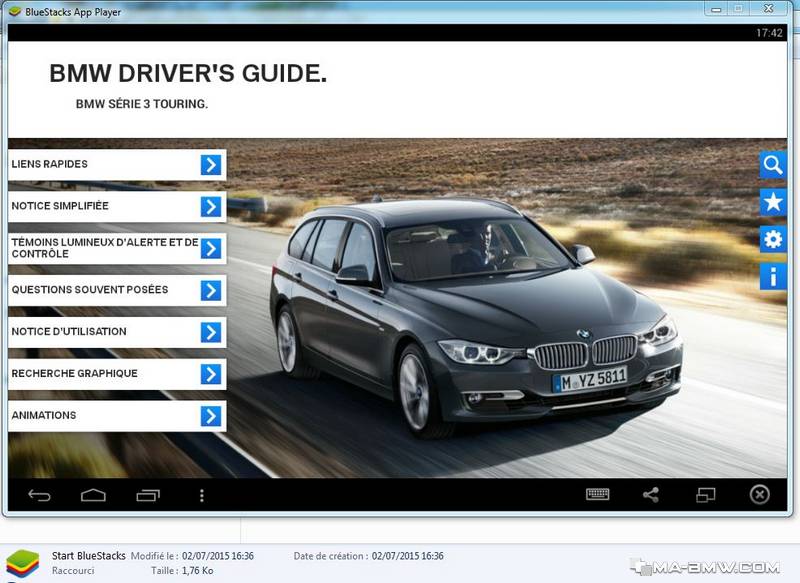Viewport: 800px width, 583px height.
Task: Click the 17:42 clock in status bar
Action: [x=769, y=33]
